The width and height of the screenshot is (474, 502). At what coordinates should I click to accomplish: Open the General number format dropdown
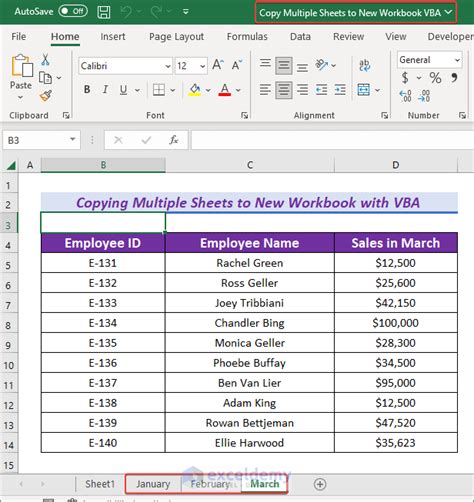(457, 60)
